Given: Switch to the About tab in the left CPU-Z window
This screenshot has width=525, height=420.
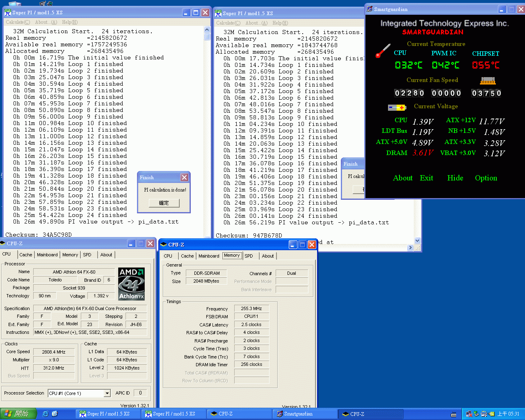Looking at the screenshot, I should [x=106, y=255].
